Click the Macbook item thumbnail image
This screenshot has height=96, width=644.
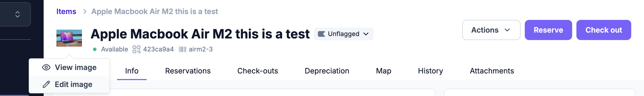69,38
